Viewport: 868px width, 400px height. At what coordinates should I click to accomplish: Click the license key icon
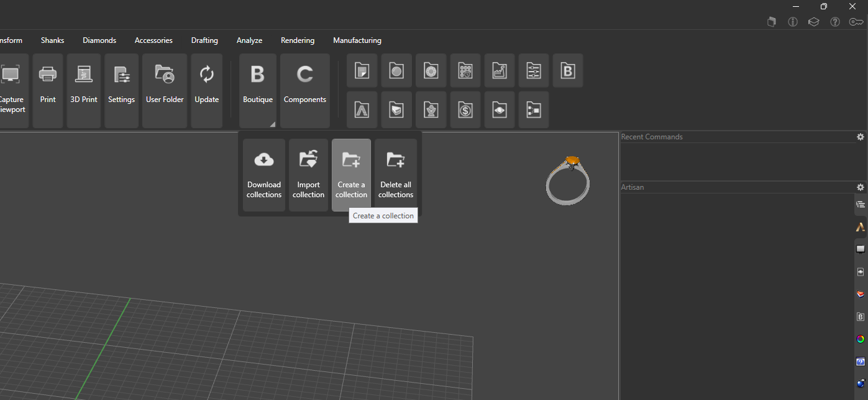pyautogui.click(x=857, y=22)
